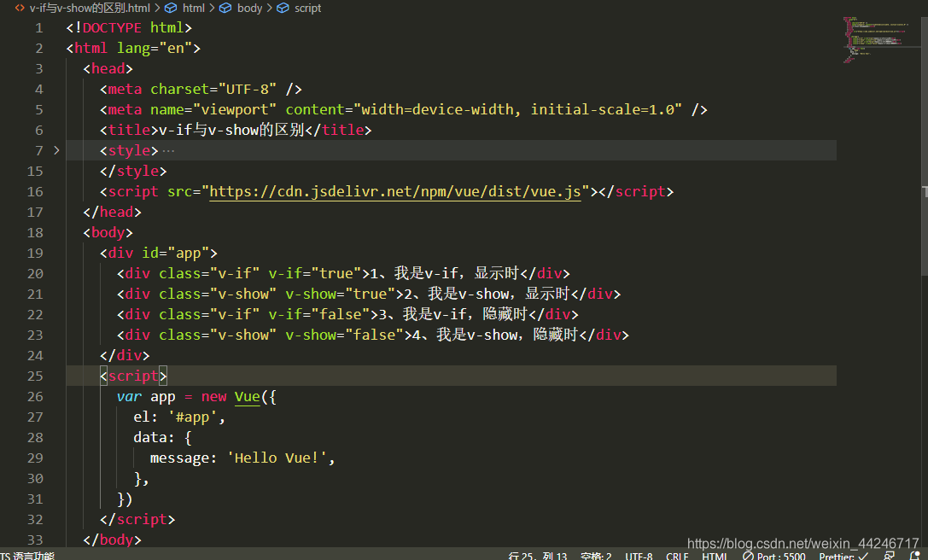Click the code minimap preview
The image size is (928, 560).
pos(877,40)
